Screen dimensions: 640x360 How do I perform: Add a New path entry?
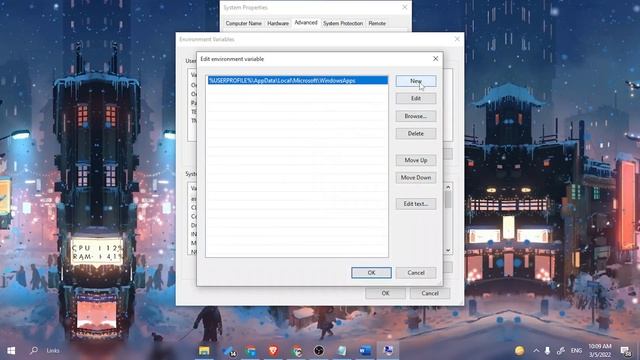pos(416,81)
